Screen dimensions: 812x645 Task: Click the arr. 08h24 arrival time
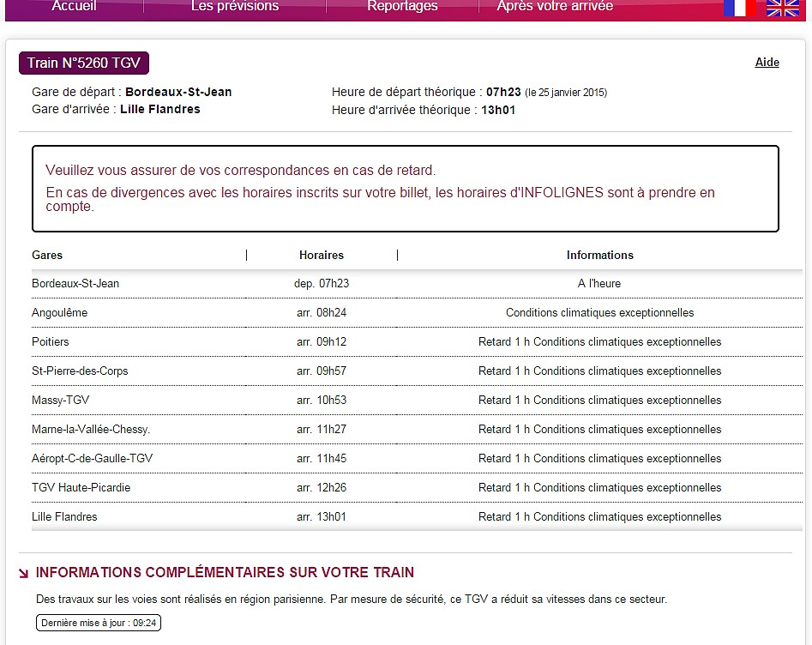[x=322, y=312]
